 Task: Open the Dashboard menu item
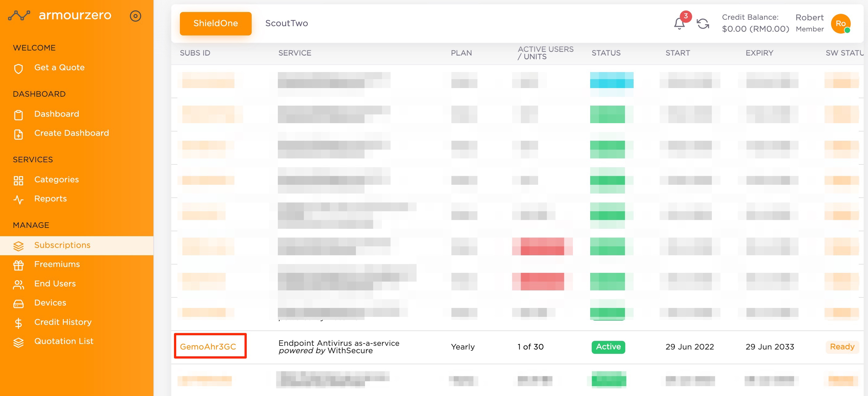(x=57, y=114)
